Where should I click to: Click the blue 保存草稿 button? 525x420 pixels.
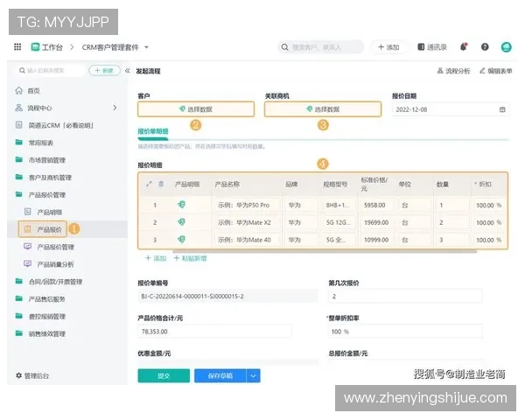click(x=220, y=375)
